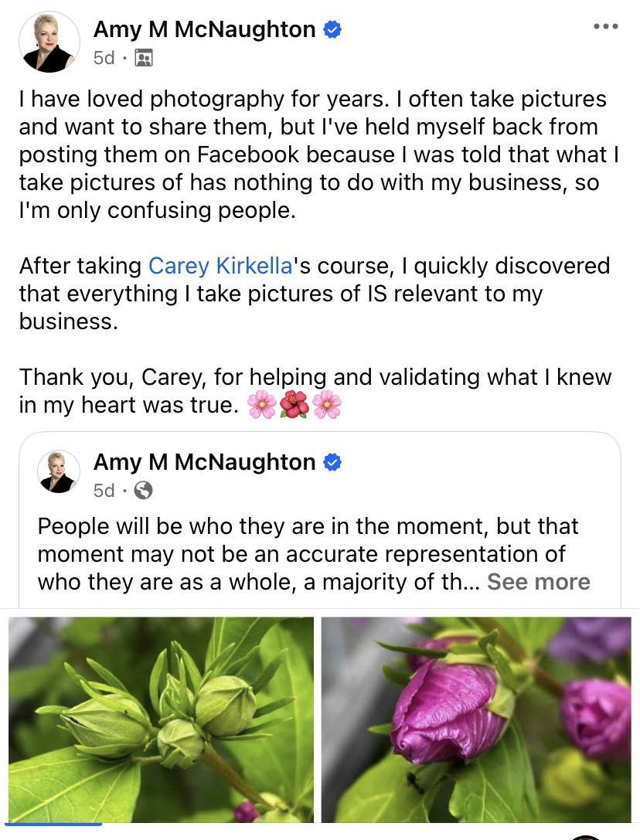The height and width of the screenshot is (840, 640).
Task: Tap the paragraph starting 'I have loved photography'
Action: point(313,155)
